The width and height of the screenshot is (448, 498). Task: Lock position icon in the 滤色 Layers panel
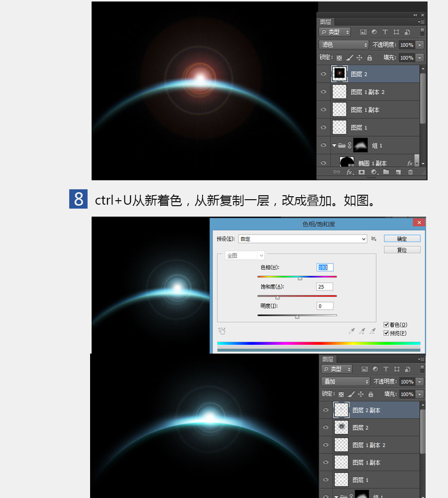(359, 57)
